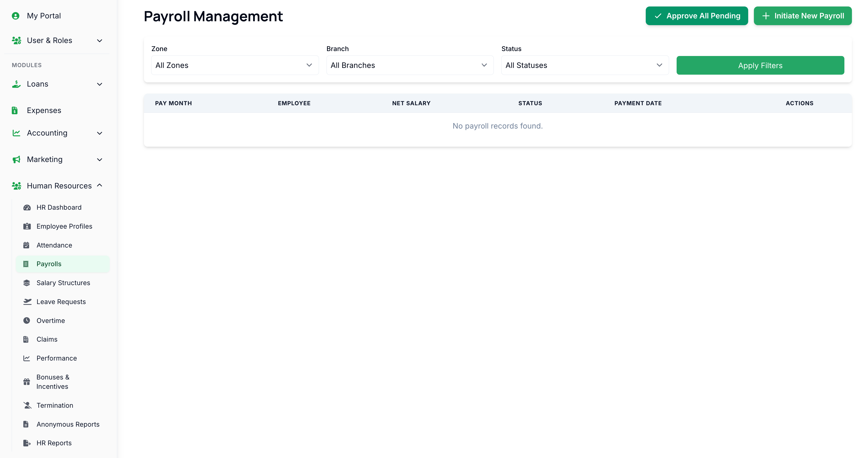Click Approve All Pending button
The width and height of the screenshot is (868, 458).
pyautogui.click(x=697, y=16)
